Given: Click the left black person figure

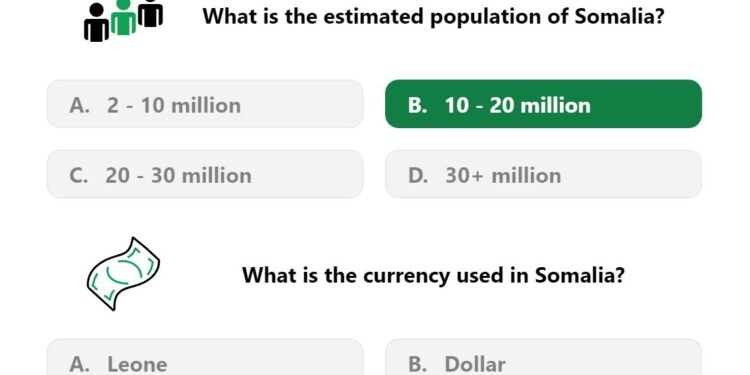Looking at the screenshot, I should 96,22.
